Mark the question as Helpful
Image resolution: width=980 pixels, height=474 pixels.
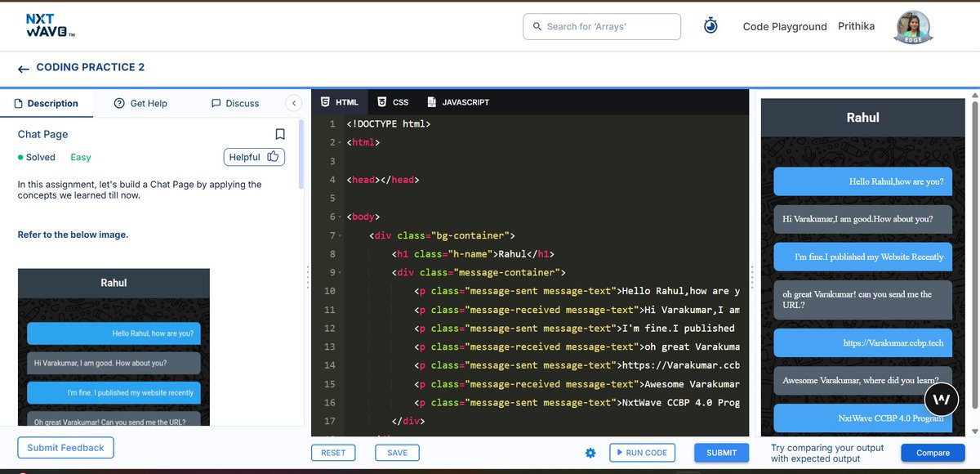254,157
